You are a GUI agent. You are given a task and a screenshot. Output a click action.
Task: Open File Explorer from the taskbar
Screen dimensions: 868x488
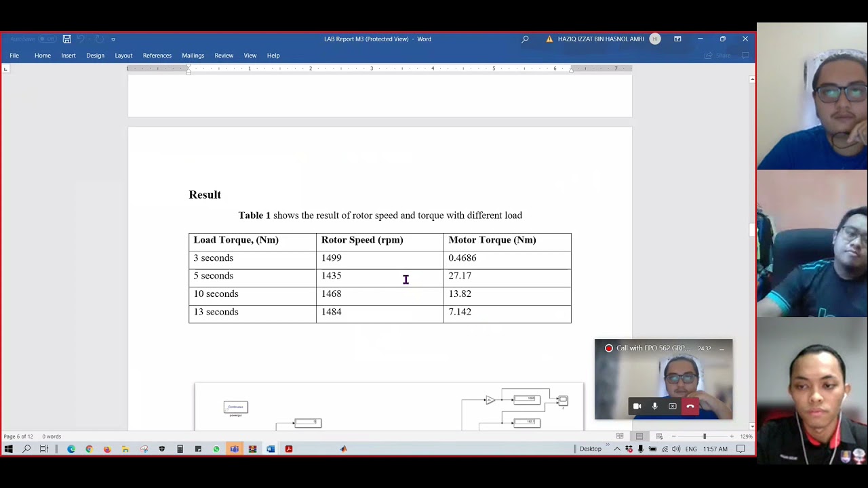click(x=125, y=449)
